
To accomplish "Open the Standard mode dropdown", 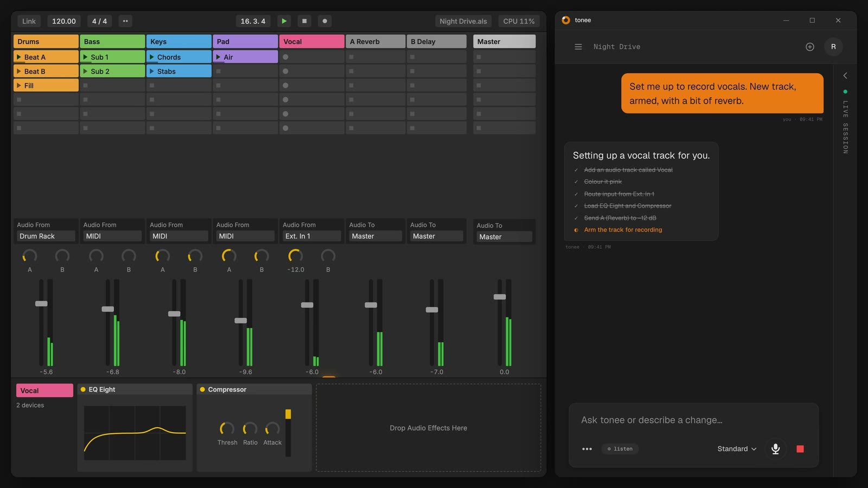I will point(737,449).
